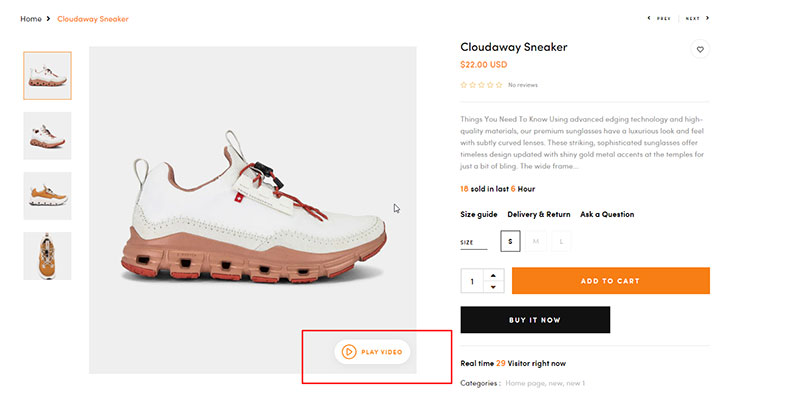This screenshot has height=409, width=800.
Task: Go to Home breadcrumb link
Action: pos(31,19)
